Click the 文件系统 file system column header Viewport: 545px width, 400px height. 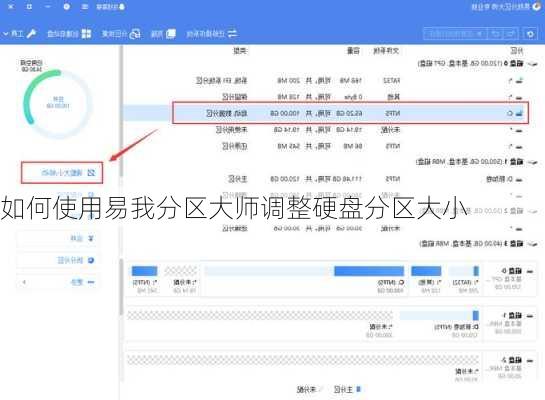386,51
